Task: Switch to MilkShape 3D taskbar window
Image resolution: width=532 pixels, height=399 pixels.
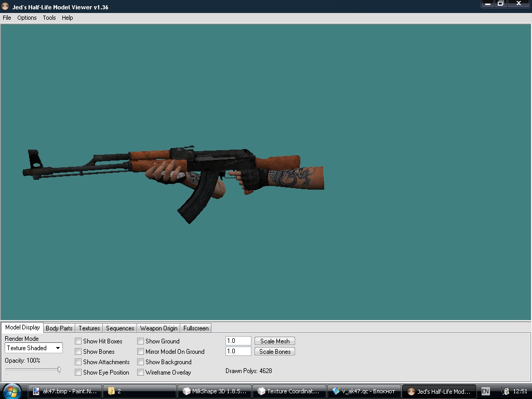Action: coord(215,391)
